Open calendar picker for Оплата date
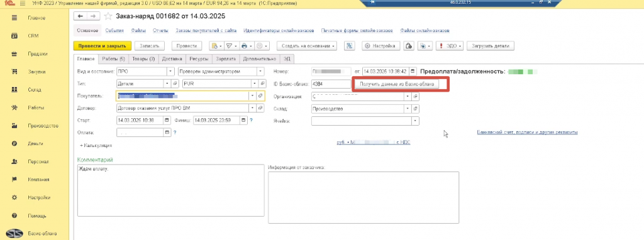The height and width of the screenshot is (240, 644). coord(167,133)
